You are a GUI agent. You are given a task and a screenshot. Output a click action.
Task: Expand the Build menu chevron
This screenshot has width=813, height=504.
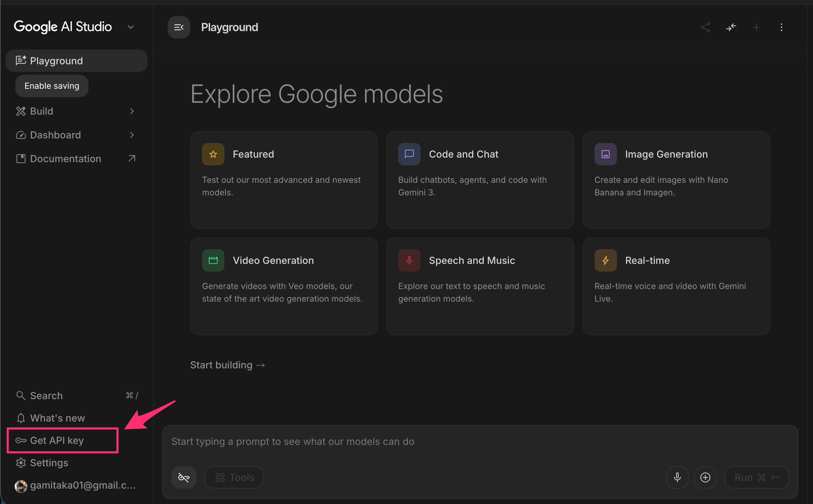click(x=132, y=111)
